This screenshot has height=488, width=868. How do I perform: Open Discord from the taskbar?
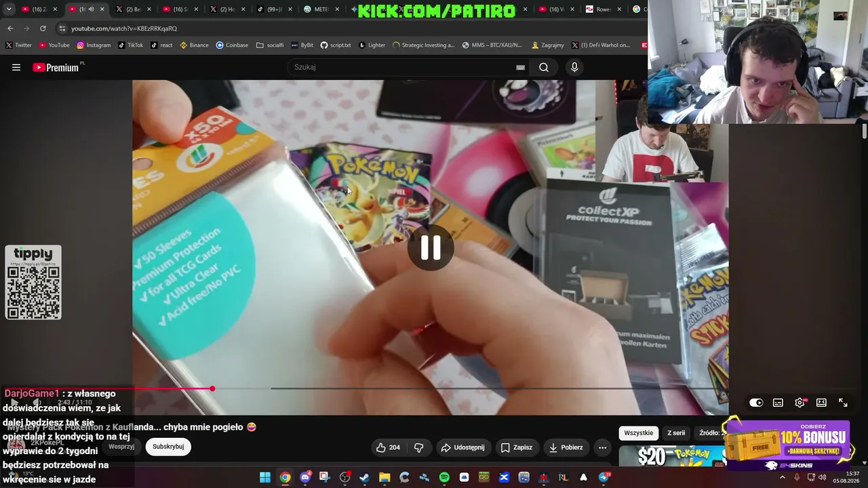click(x=305, y=477)
